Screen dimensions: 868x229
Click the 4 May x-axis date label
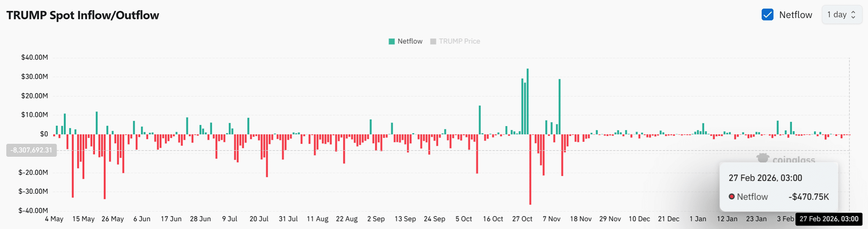pos(54,219)
